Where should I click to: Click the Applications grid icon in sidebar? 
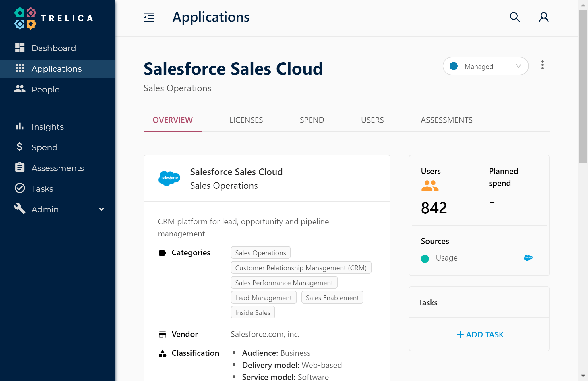point(20,68)
